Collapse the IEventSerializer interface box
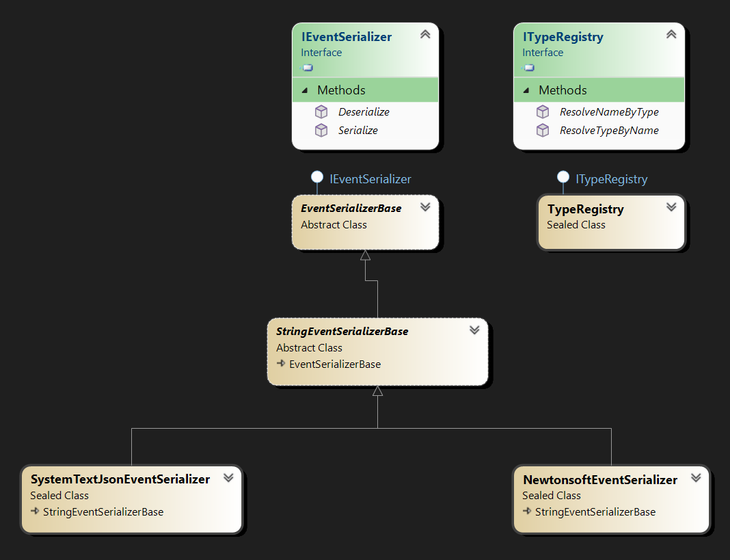 coord(425,34)
